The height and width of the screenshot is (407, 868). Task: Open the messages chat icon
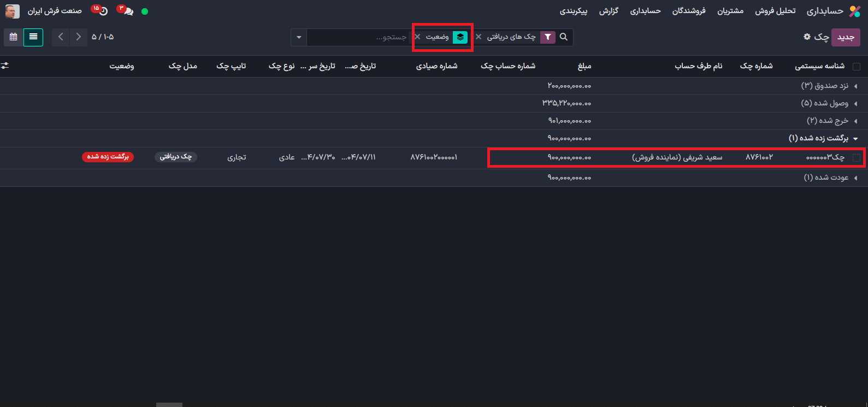click(128, 11)
